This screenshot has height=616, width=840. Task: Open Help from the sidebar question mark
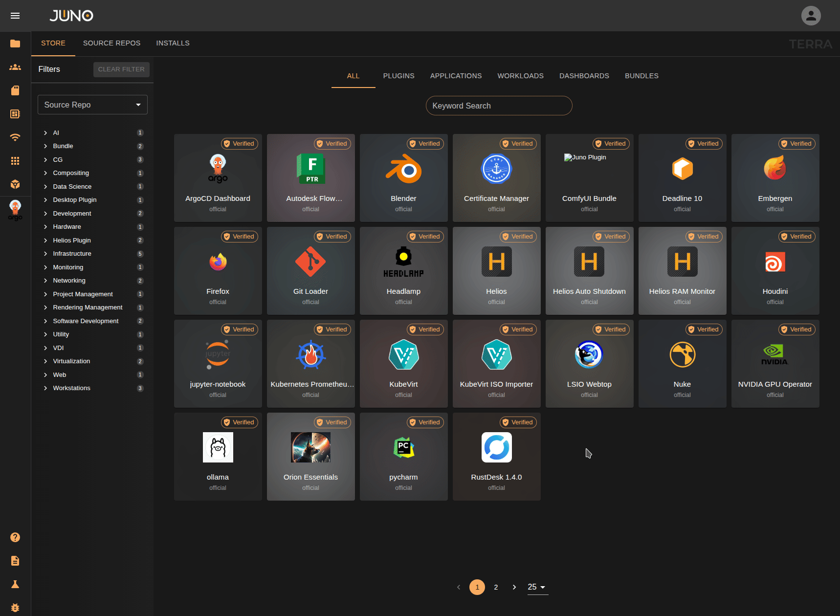(x=15, y=537)
